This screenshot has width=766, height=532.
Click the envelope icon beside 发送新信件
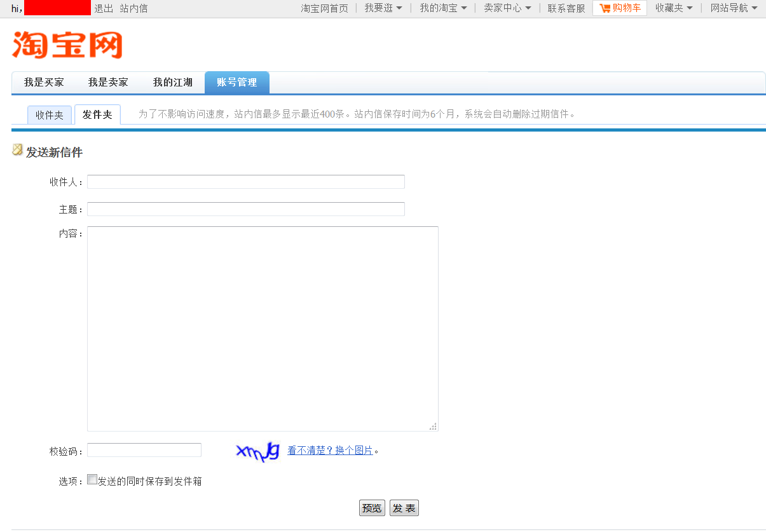click(x=16, y=151)
